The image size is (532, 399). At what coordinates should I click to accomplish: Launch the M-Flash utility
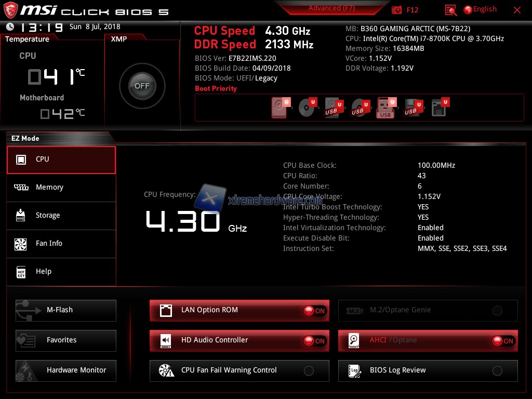[x=66, y=310]
